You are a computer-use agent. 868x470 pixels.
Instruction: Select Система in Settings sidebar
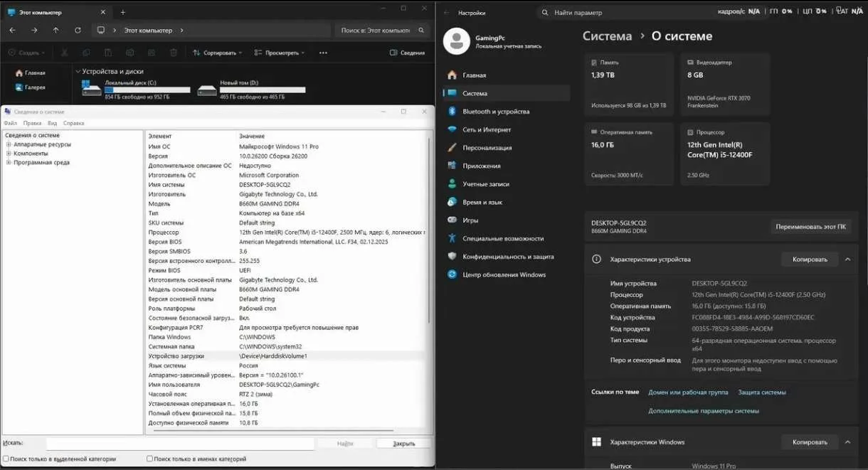tap(506, 93)
